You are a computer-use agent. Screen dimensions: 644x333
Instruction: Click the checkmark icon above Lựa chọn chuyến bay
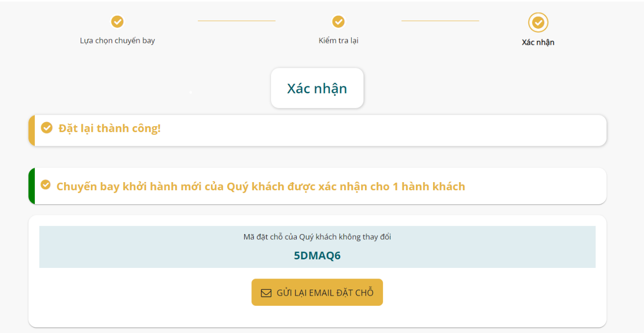[118, 22]
